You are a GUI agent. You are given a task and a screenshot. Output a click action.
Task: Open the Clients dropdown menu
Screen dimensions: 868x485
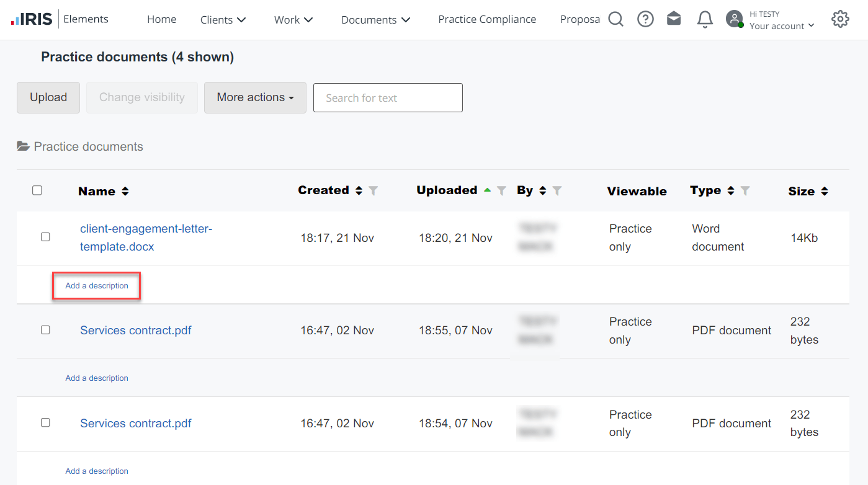tap(223, 20)
